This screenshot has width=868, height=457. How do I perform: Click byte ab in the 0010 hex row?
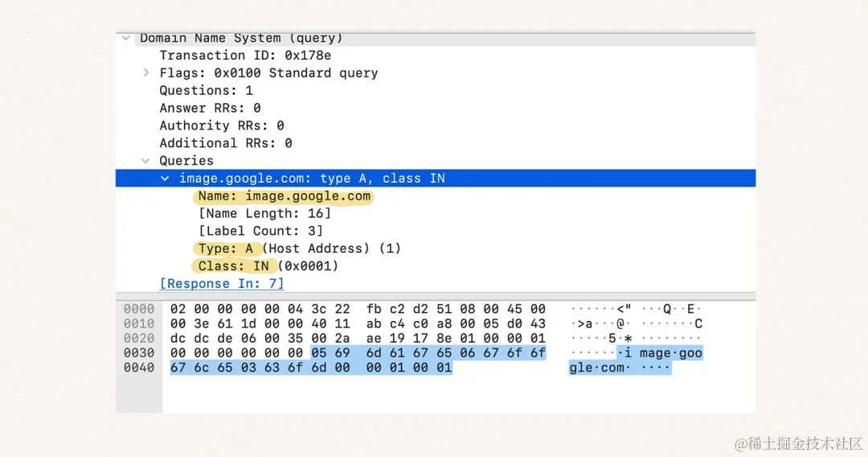click(374, 323)
